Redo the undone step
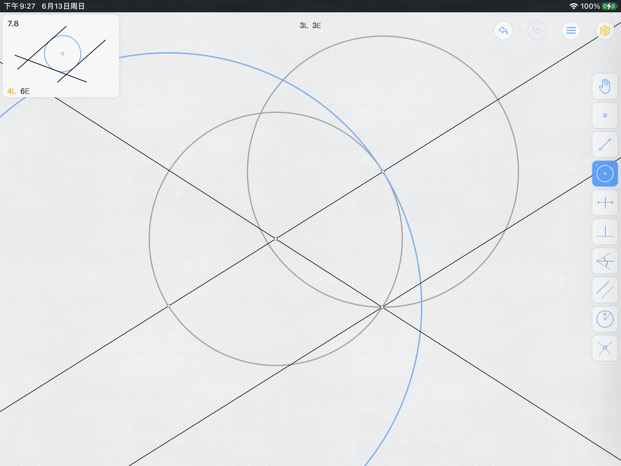621x466 pixels. (537, 30)
